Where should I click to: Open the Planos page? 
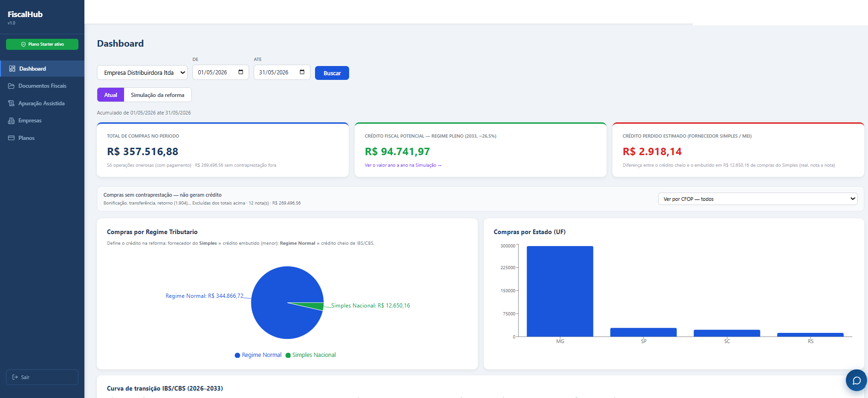click(42, 138)
